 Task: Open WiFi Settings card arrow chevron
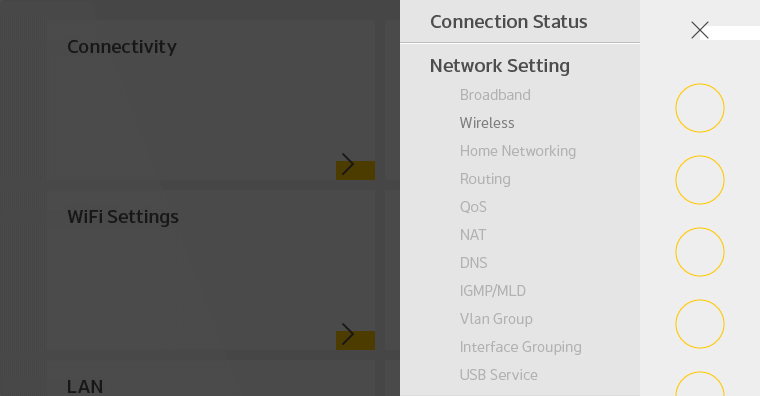[348, 334]
